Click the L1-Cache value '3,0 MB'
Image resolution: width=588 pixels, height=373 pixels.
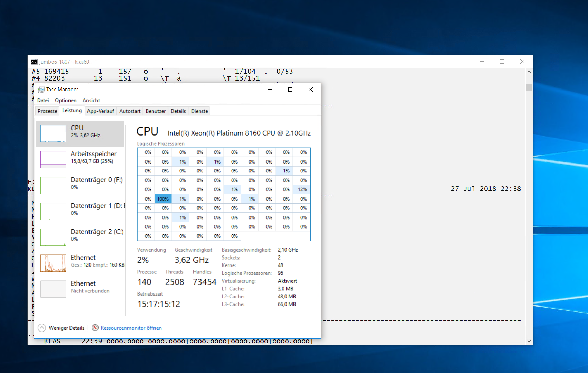coord(286,289)
